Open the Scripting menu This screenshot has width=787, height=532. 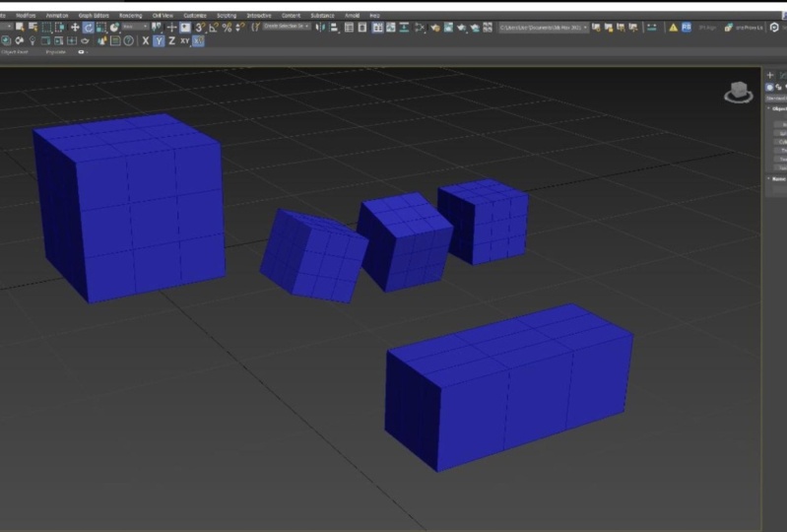point(227,16)
